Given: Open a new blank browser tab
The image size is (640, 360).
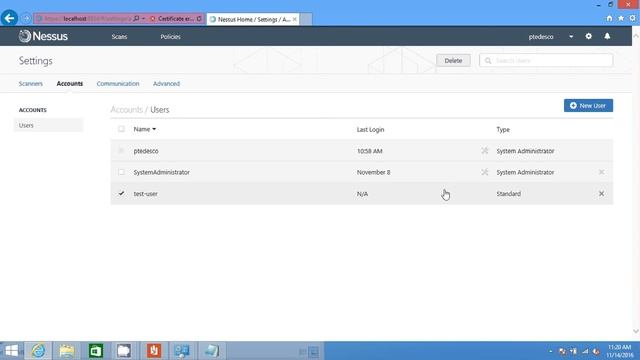Looking at the screenshot, I should tap(306, 19).
